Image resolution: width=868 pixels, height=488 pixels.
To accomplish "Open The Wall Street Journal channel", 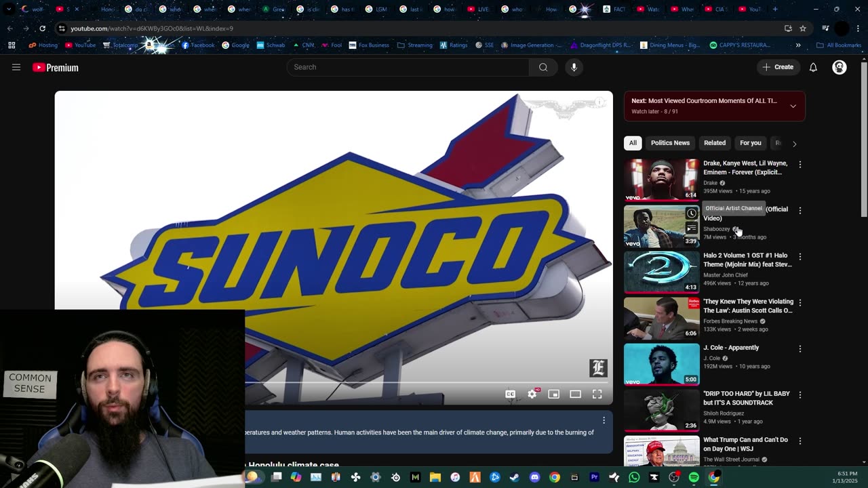I will [732, 460].
